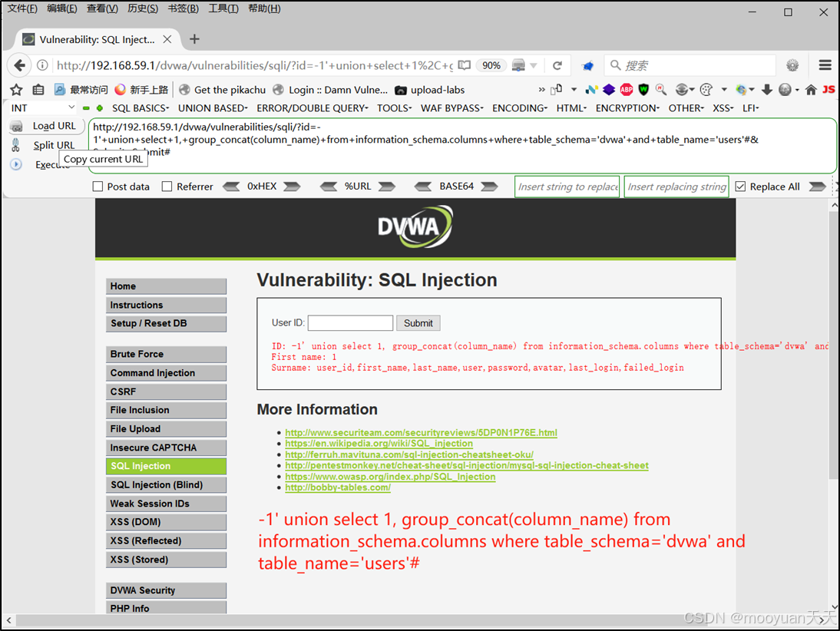Open a new tab with plus button
This screenshot has height=631, width=840.
tap(194, 39)
